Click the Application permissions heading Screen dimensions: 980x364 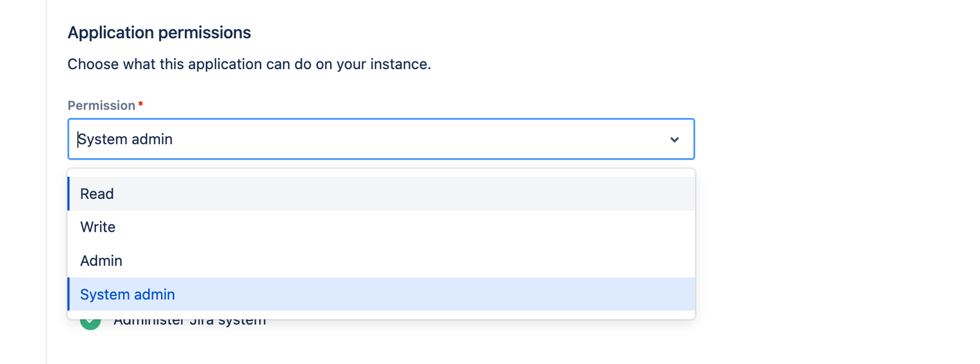point(159,32)
